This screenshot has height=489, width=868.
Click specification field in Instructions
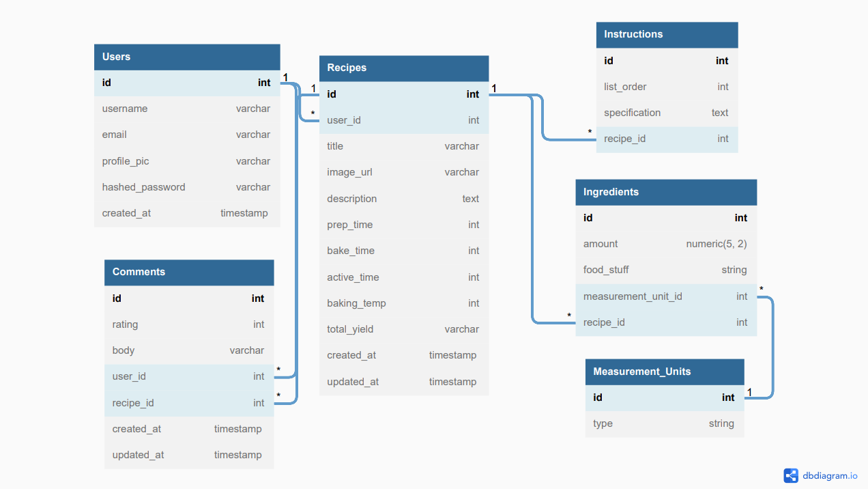point(667,113)
